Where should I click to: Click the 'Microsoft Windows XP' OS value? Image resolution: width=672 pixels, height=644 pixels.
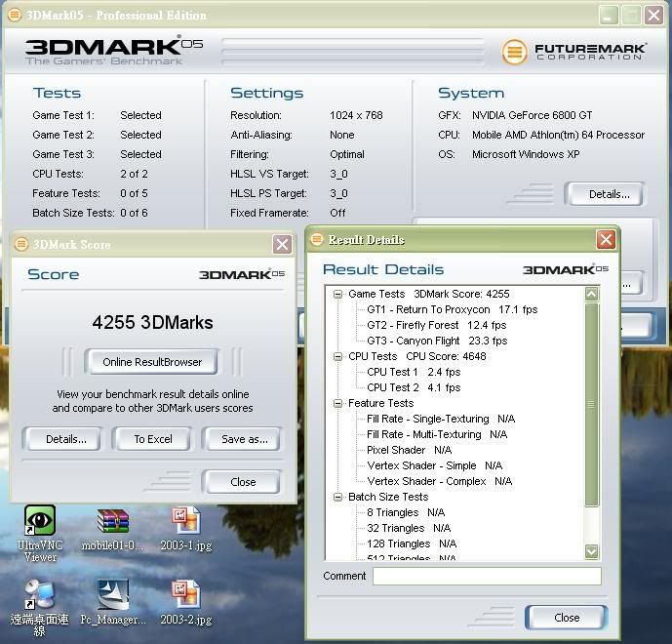pyautogui.click(x=526, y=154)
